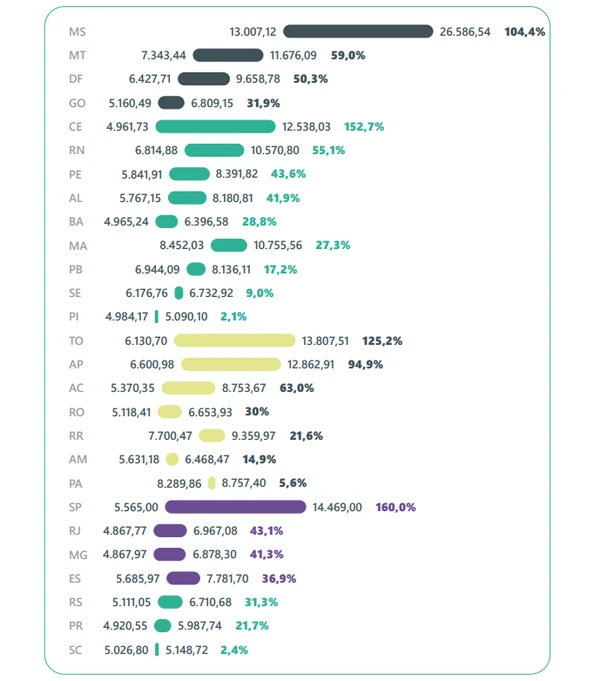Click the MT state label
The image size is (600, 681).
click(77, 55)
